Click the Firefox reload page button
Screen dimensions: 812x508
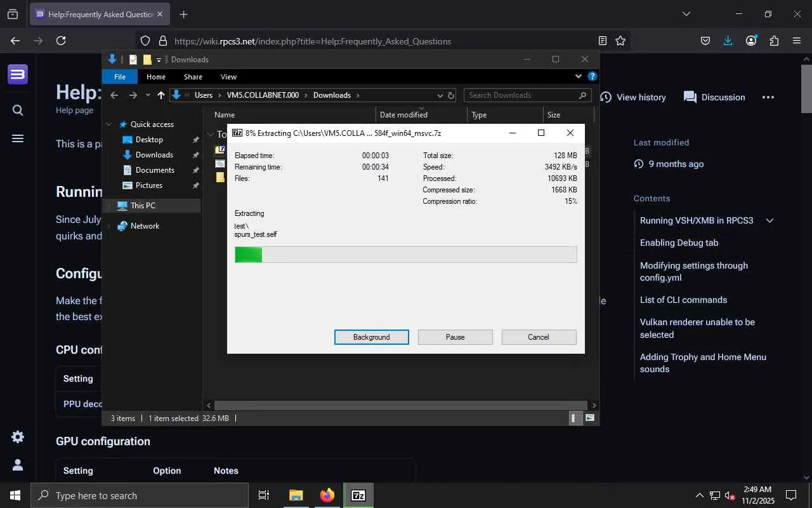click(x=61, y=41)
